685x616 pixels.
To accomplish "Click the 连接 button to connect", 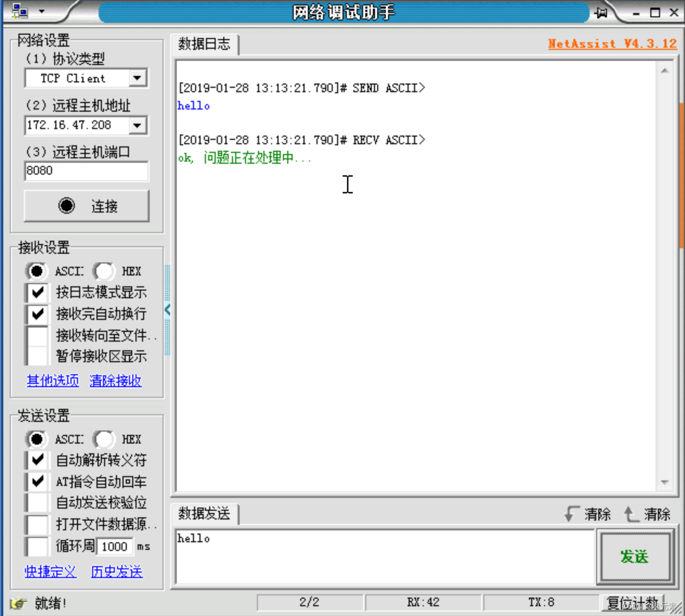I will point(86,206).
